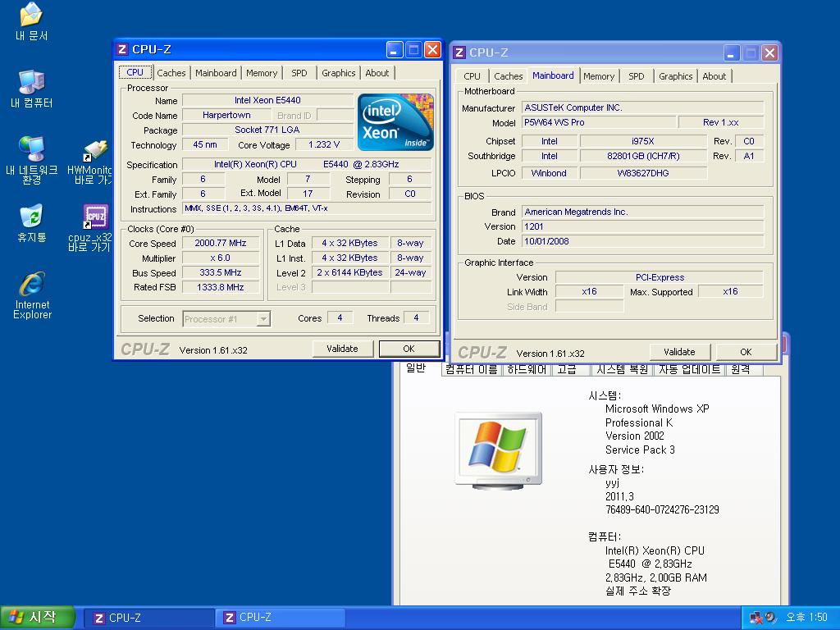The width and height of the screenshot is (840, 630).
Task: Close the right CPU-Z Mainboard window
Action: [769, 53]
